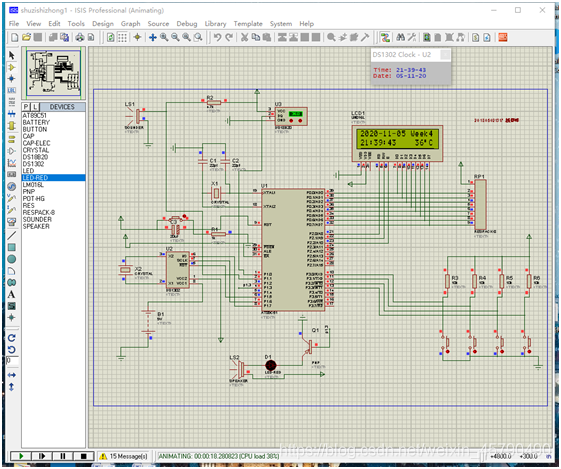Screen dimensions: 561x469
Task: Open the Library menu
Action: click(215, 24)
